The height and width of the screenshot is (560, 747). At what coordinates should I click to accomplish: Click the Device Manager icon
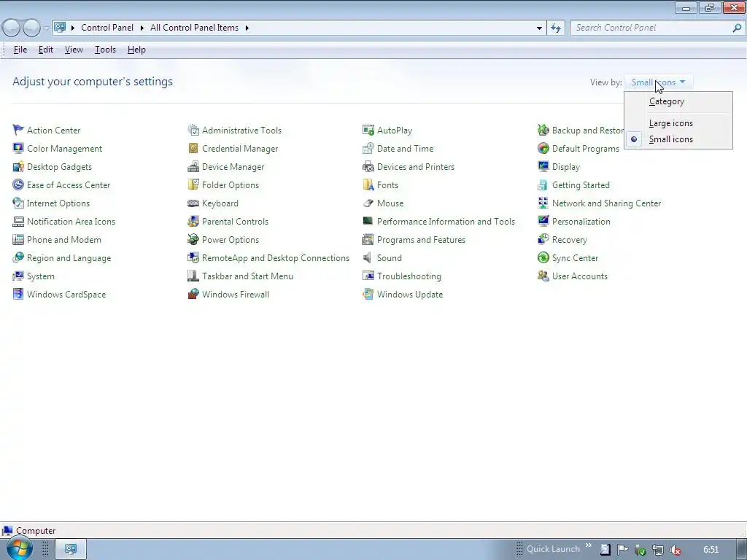193,167
